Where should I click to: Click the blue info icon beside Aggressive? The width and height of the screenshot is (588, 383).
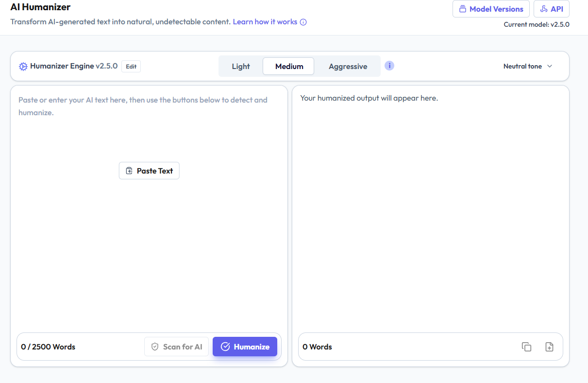tap(389, 66)
